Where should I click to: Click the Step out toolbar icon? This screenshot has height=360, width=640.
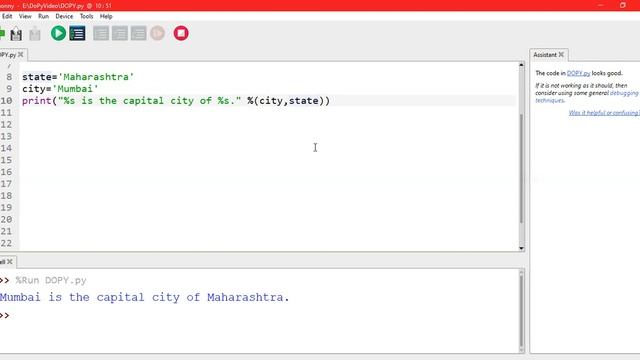click(138, 33)
